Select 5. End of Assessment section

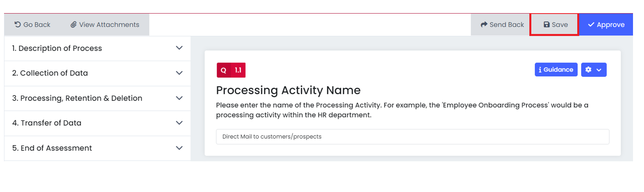pos(97,148)
